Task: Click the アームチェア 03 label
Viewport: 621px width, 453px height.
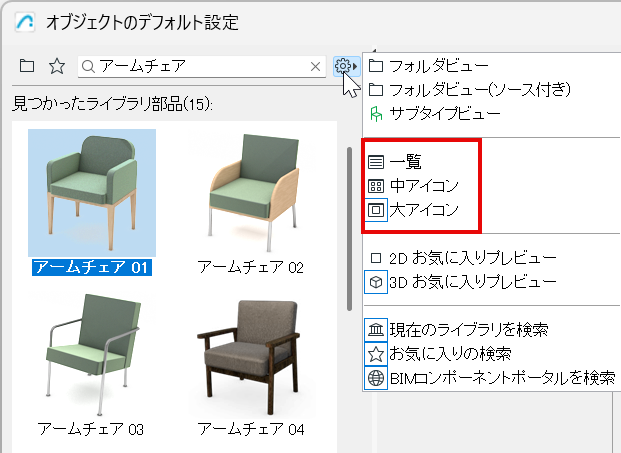Action: coord(91,429)
